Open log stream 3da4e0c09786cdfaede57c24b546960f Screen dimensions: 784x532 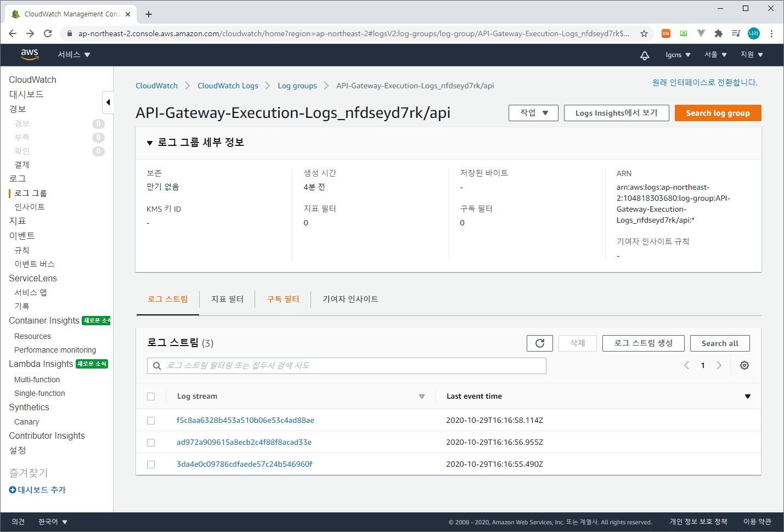click(x=244, y=464)
